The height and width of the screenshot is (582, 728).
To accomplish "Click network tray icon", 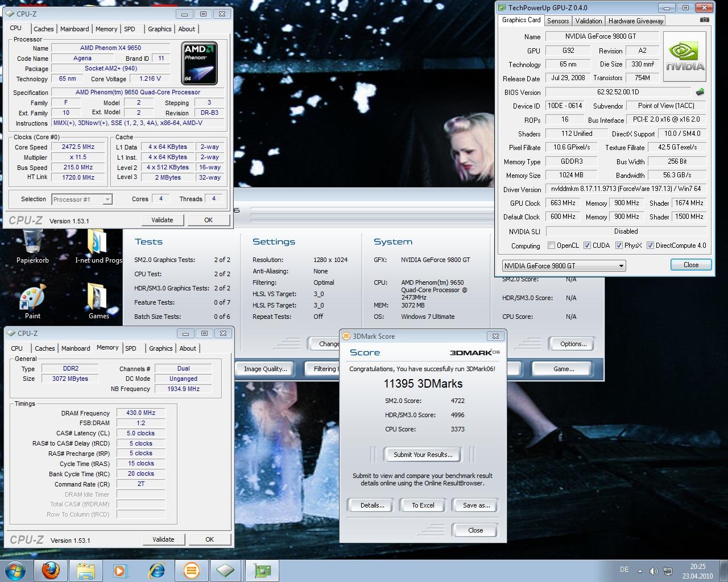I will 667,571.
